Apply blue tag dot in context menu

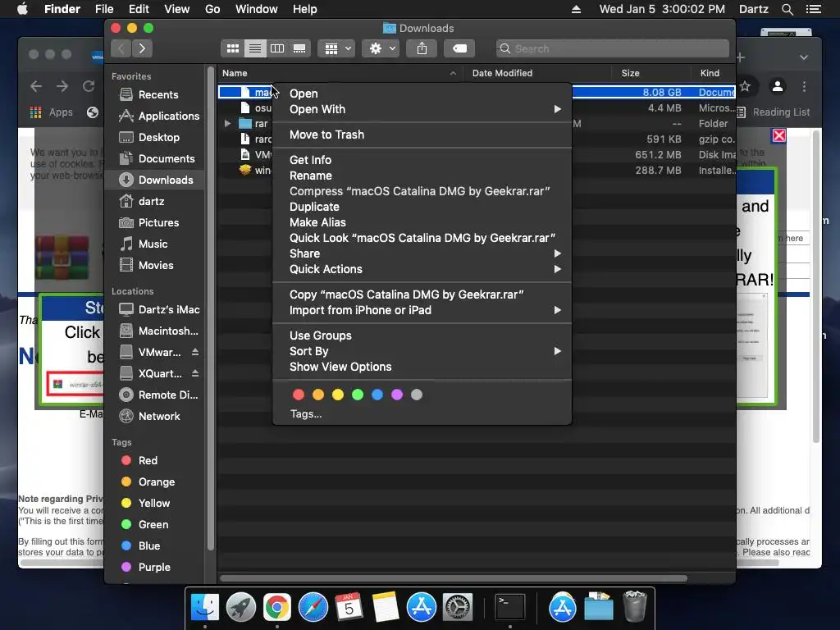click(x=377, y=395)
